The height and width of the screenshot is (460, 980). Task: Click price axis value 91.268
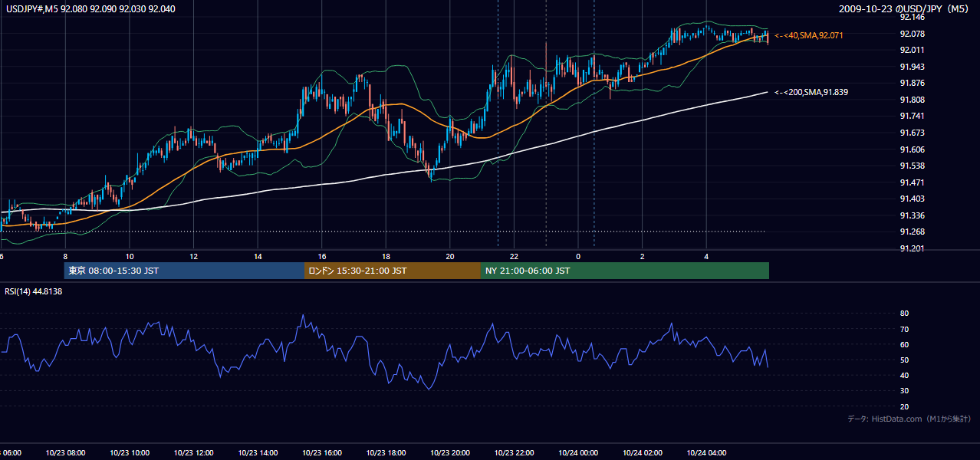pyautogui.click(x=912, y=232)
